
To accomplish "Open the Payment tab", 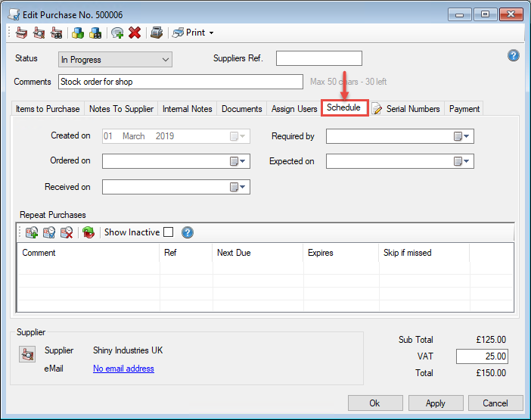I will (464, 109).
